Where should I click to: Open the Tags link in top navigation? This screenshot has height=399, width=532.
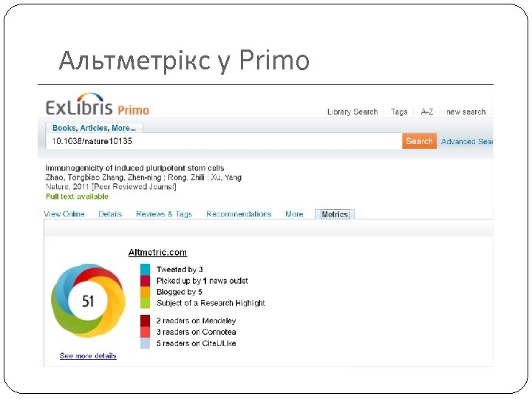(399, 112)
